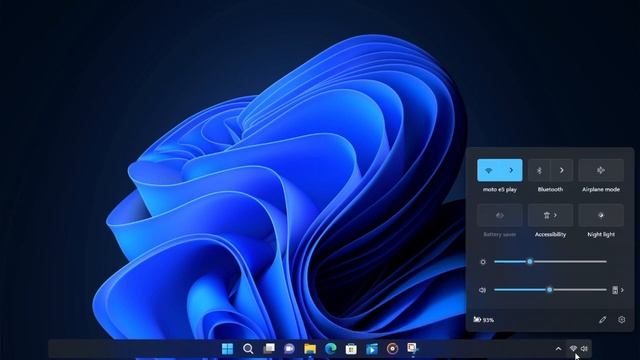This screenshot has width=640, height=360.
Task: Click the brightness sun icon
Action: tap(483, 262)
